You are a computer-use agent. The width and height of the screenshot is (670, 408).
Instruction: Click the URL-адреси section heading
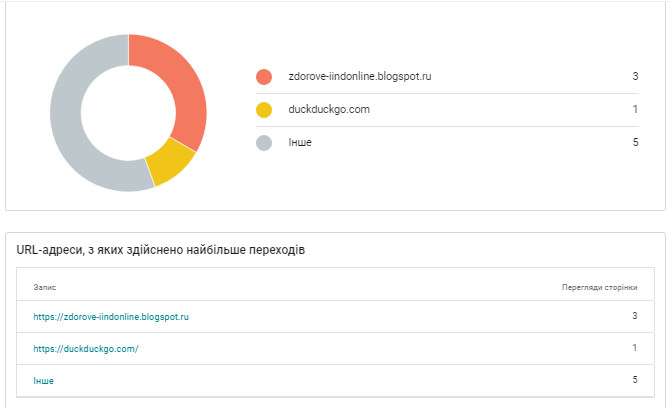[161, 250]
